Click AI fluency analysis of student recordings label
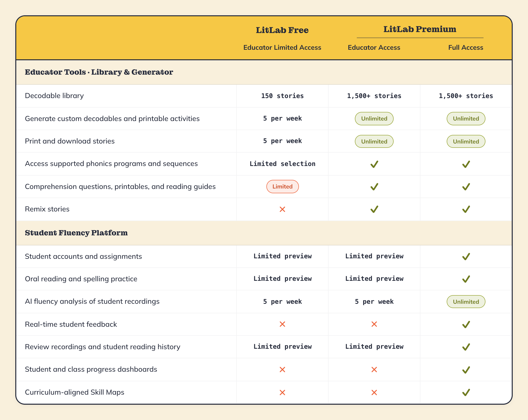 tap(92, 301)
